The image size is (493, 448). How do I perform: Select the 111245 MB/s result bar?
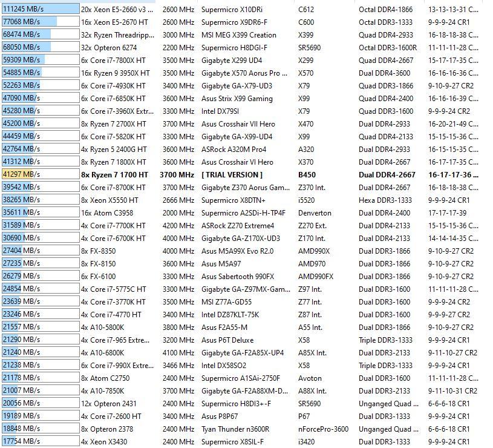coord(41,9)
